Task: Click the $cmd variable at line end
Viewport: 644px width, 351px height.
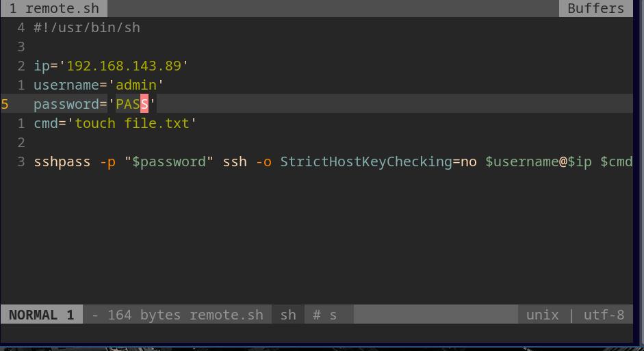Action: click(x=616, y=161)
